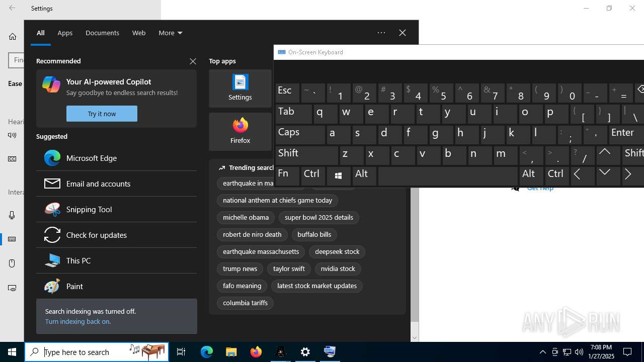
Task: Toggle left Alt key on keyboard
Action: (364, 176)
